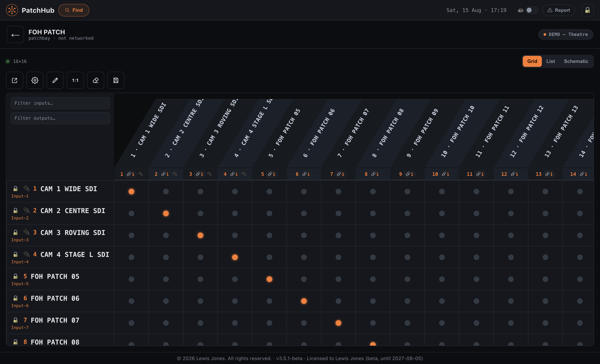The width and height of the screenshot is (600, 364).
Task: Click plug icon in output column 2 header
Action: point(175,174)
